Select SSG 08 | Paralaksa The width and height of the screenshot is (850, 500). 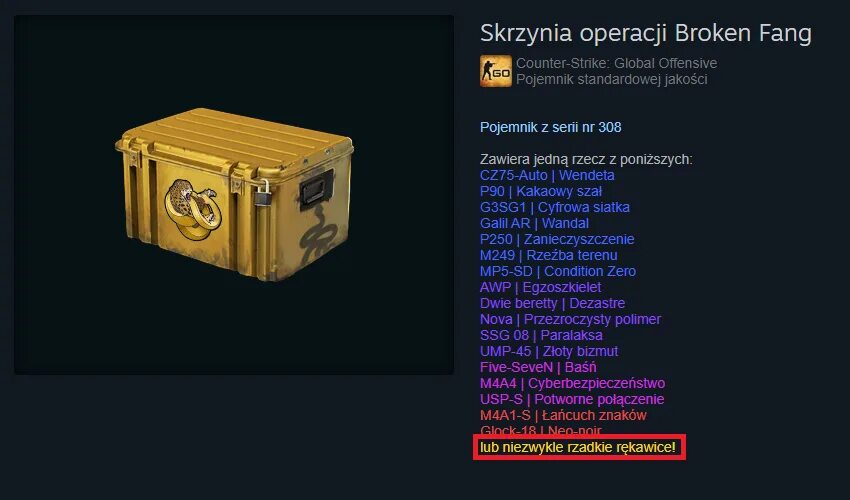coord(541,335)
